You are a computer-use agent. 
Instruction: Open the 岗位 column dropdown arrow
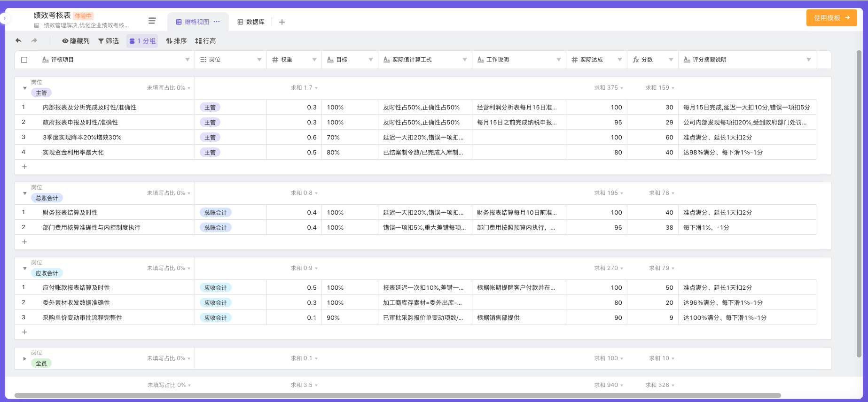coord(259,60)
